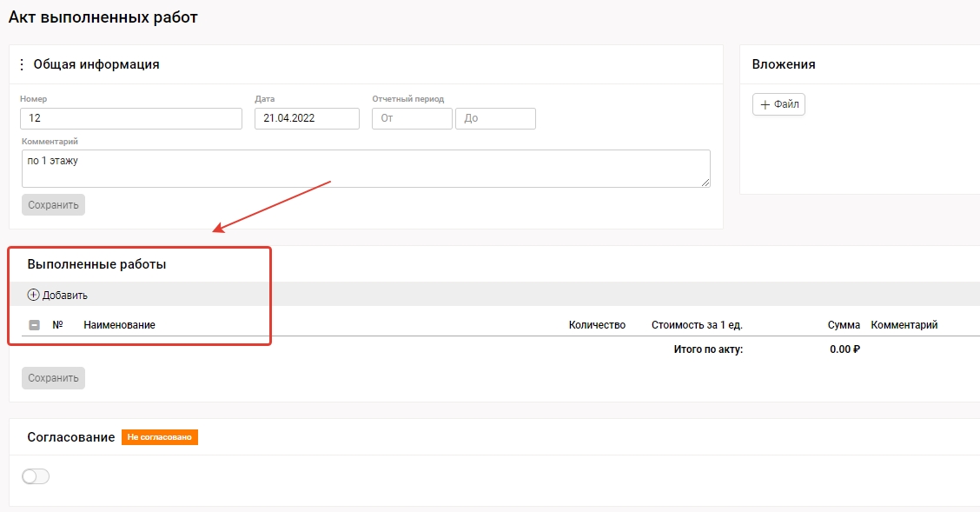The height and width of the screenshot is (512, 980).
Task: Click the comment textarea resize handle
Action: tap(705, 182)
